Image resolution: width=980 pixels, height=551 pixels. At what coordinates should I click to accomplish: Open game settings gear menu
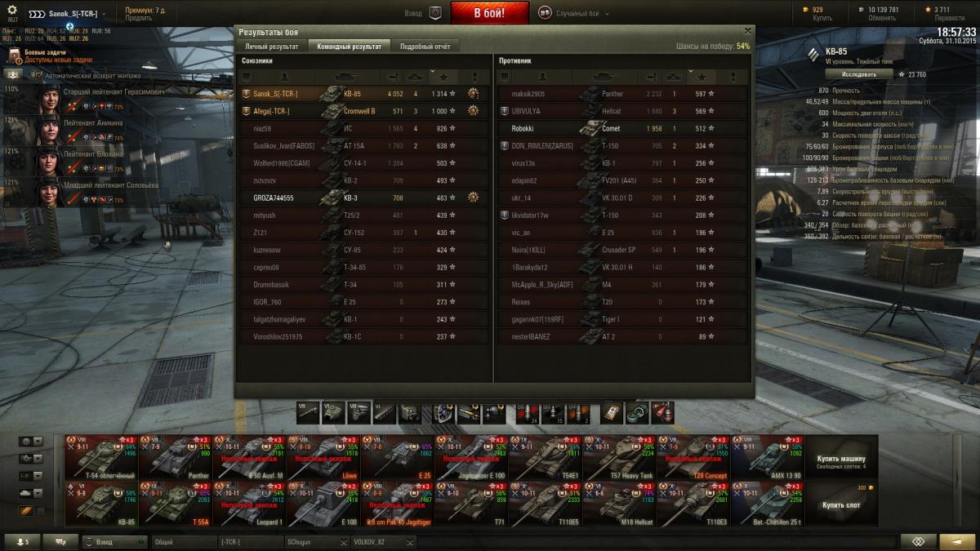11,10
